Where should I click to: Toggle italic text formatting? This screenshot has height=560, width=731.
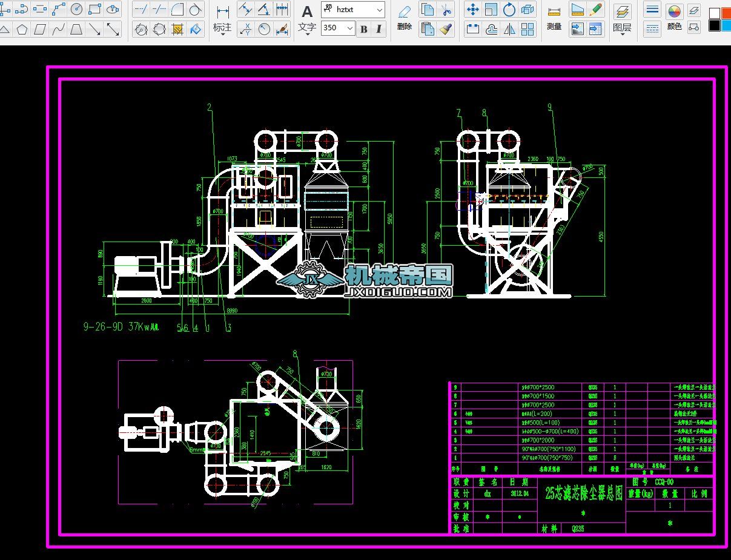pos(379,28)
